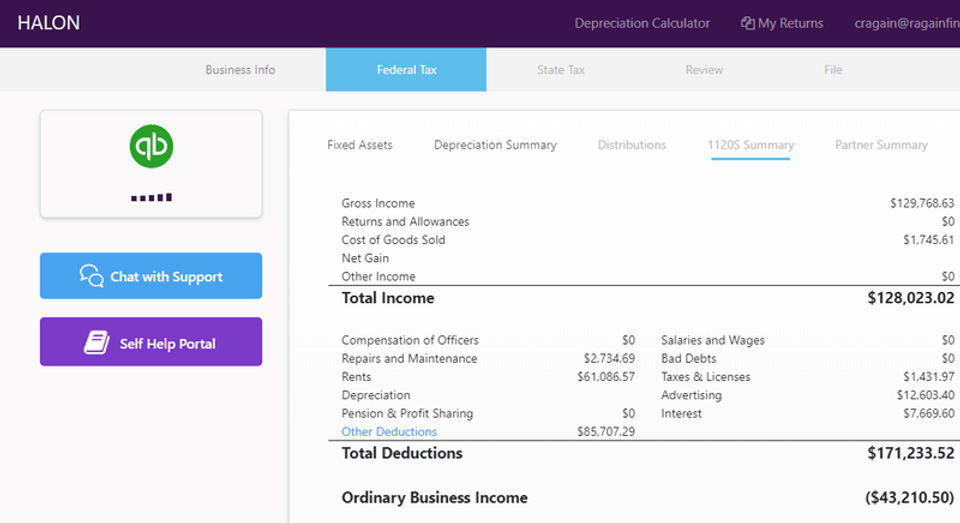Viewport: 960px width, 523px height.
Task: Switch to the Depreciation Summary tab
Action: point(495,145)
